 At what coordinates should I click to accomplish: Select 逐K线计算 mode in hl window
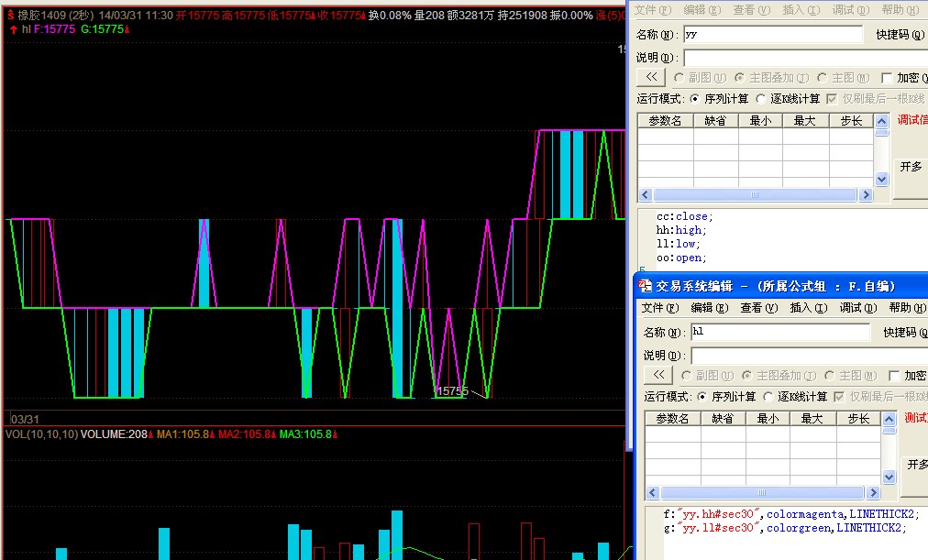click(768, 396)
